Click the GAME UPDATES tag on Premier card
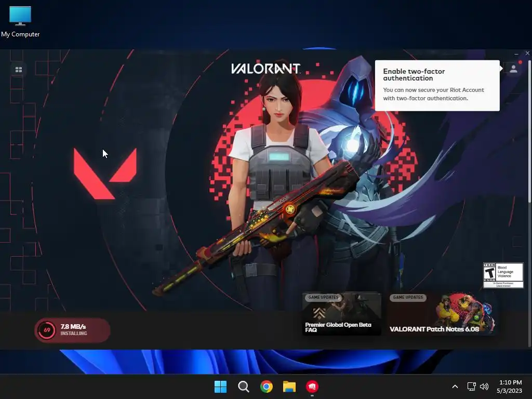Viewport: 532px width, 399px height. point(323,297)
